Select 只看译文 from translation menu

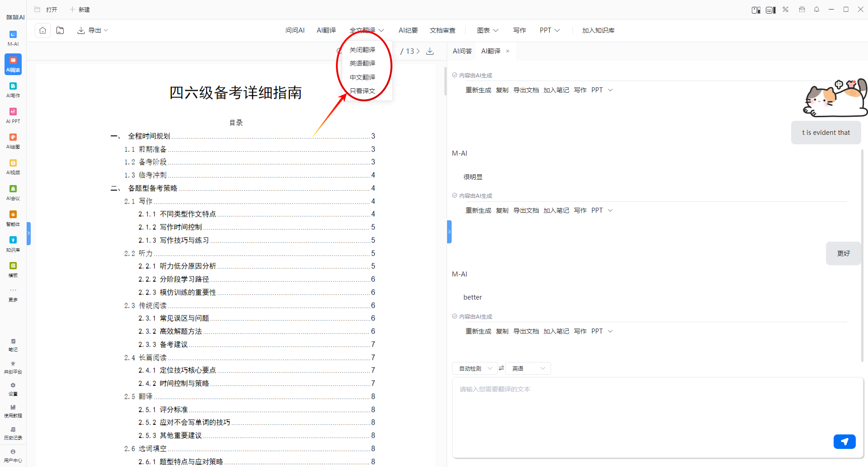362,91
